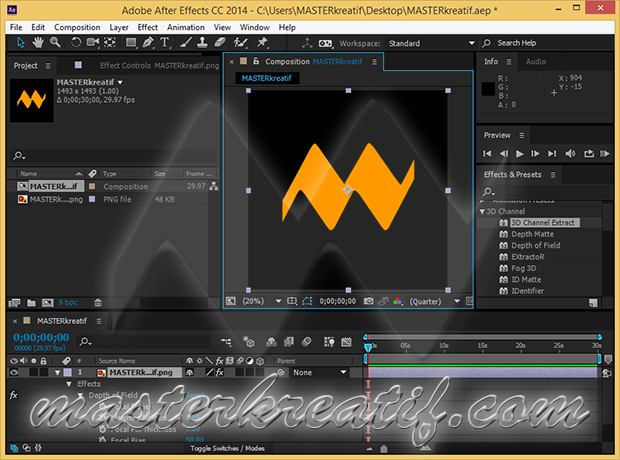Select the Clone Stamp tool
Screen dimensions: 620x460
coord(202,42)
